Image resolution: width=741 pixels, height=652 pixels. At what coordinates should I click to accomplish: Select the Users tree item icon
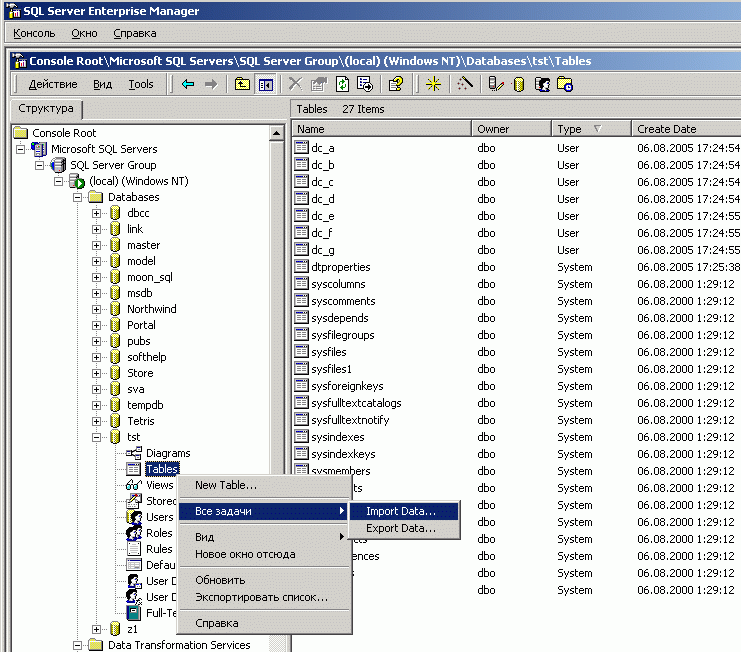(x=134, y=517)
